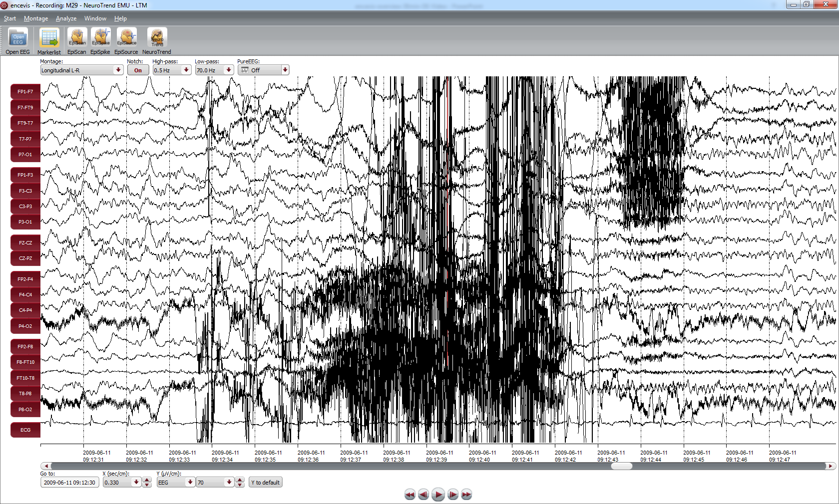The width and height of the screenshot is (839, 504).
Task: Toggle the FP2-F4 channel label
Action: click(x=25, y=279)
